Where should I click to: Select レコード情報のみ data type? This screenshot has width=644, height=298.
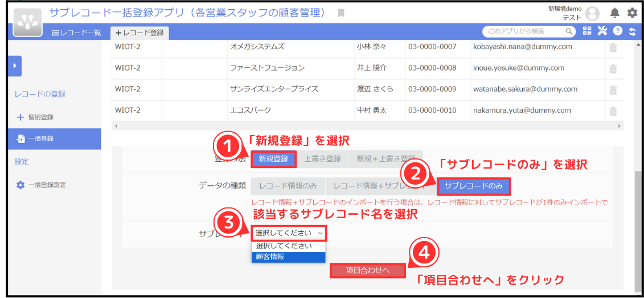[288, 186]
